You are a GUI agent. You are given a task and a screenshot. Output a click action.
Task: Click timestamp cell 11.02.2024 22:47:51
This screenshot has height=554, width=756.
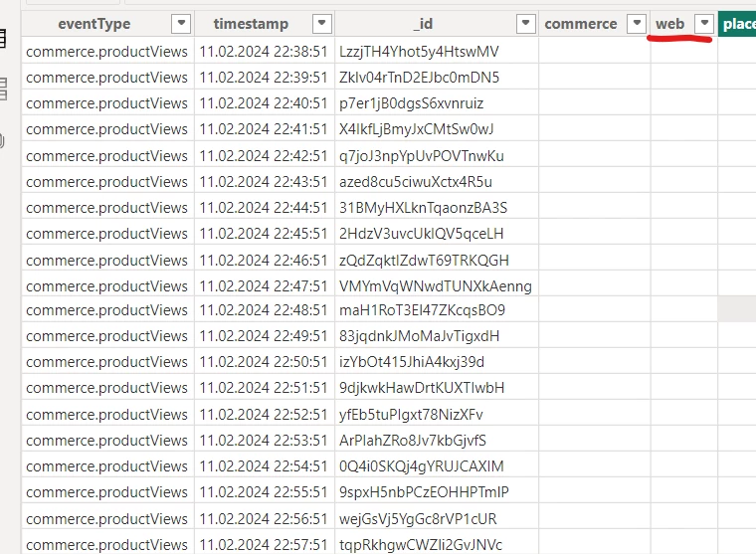point(265,285)
